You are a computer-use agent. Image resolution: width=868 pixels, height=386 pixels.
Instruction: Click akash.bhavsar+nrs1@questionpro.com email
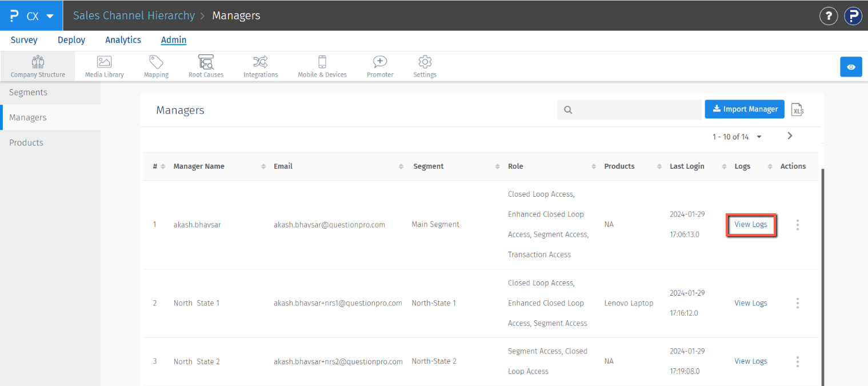coord(338,303)
